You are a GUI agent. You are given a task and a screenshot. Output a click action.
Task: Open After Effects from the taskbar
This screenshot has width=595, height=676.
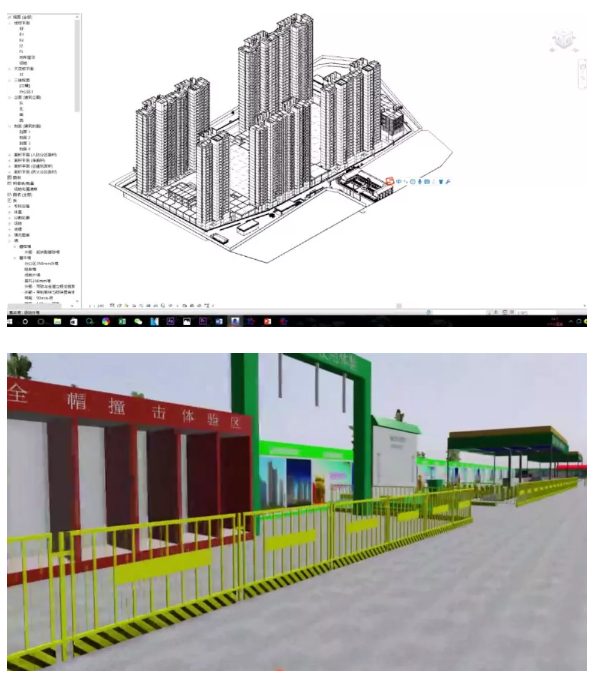(x=171, y=322)
